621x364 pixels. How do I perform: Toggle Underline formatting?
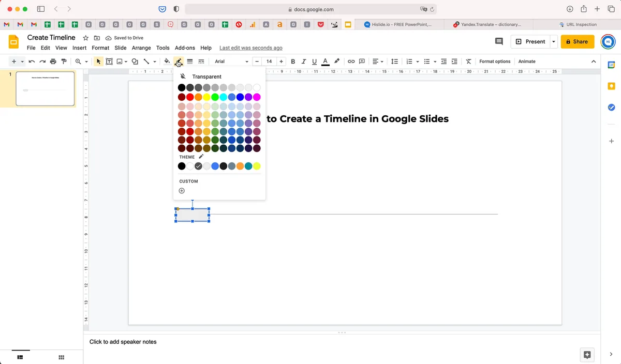pos(314,62)
